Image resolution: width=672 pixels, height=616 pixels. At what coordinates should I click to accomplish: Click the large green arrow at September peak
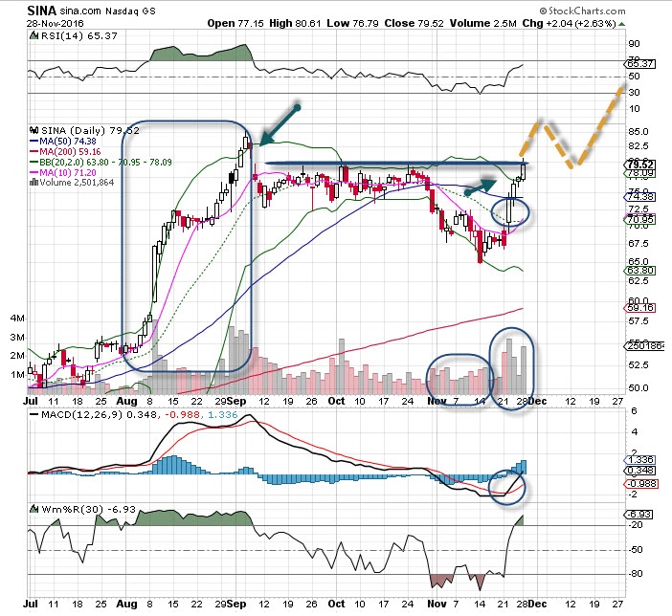click(x=280, y=122)
